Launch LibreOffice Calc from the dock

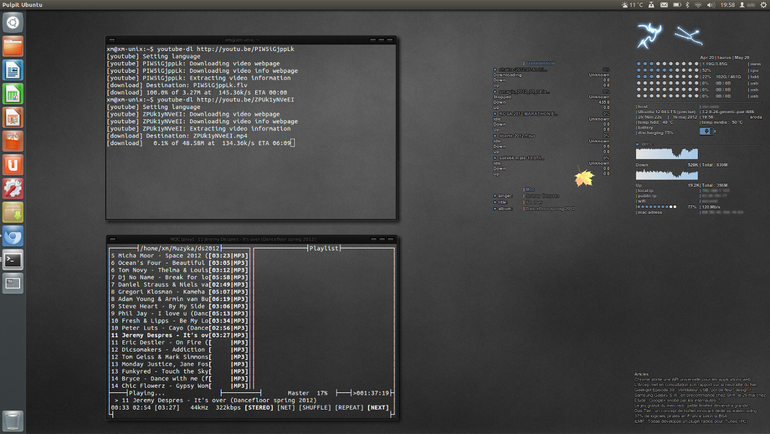click(x=13, y=94)
